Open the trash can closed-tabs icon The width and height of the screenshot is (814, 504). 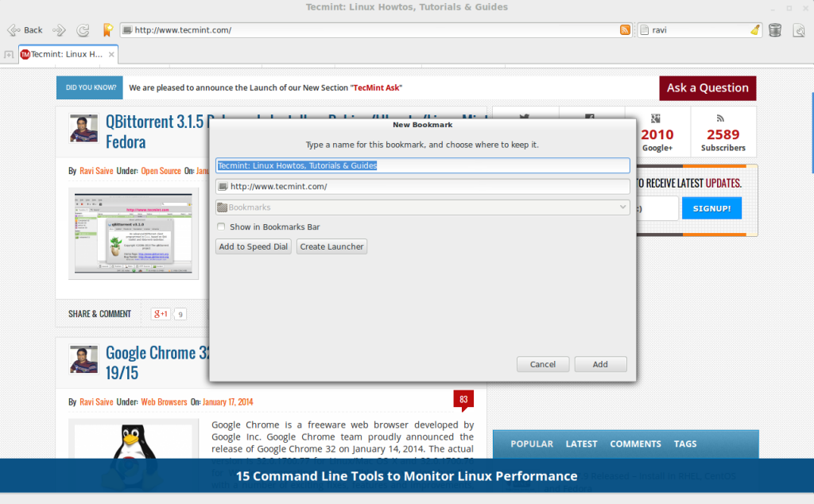click(x=775, y=30)
